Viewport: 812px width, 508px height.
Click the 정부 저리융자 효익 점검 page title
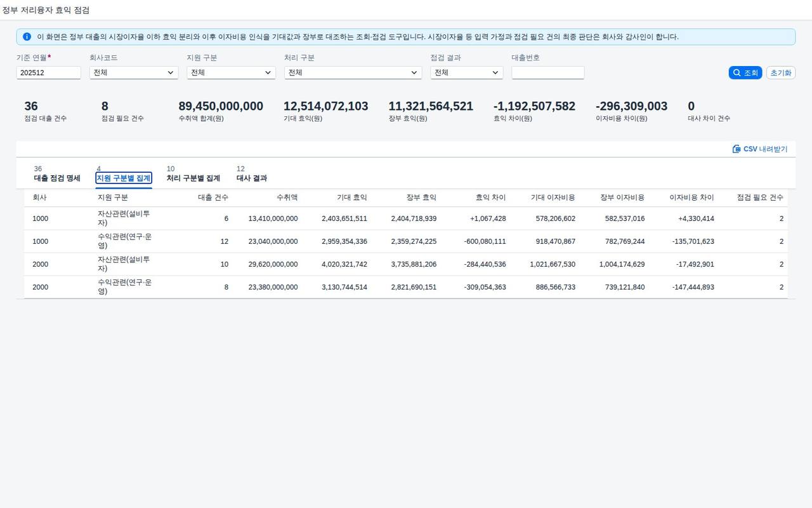click(46, 10)
